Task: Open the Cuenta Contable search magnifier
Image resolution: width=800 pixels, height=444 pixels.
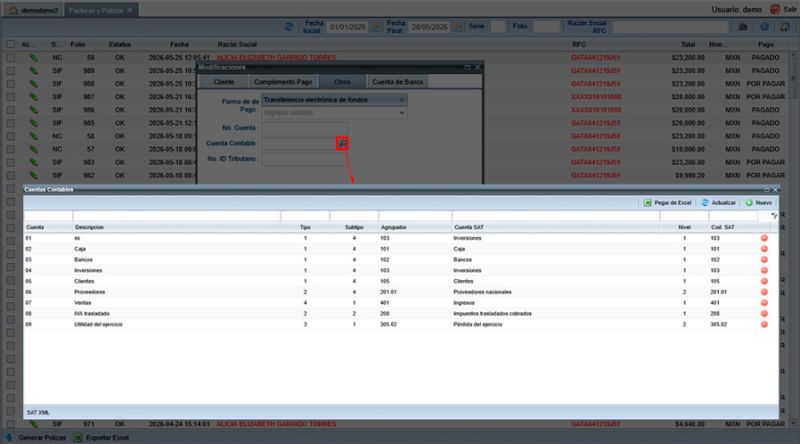Action: pos(342,143)
